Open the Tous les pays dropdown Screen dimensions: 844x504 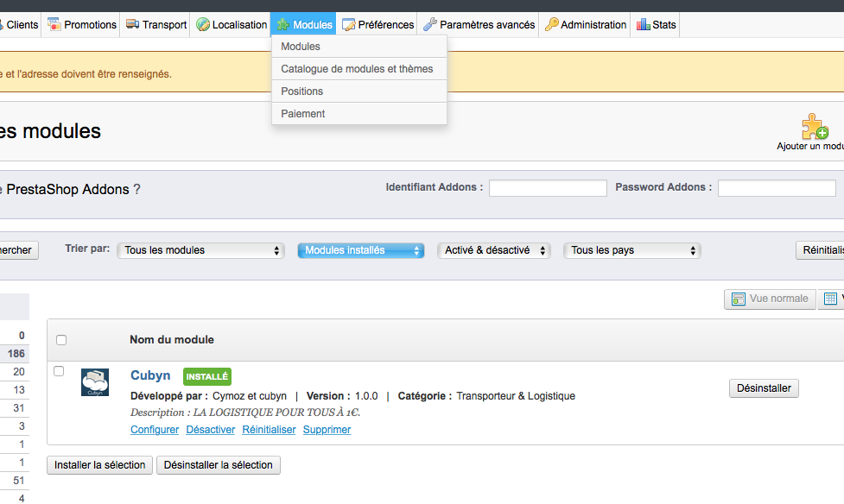(632, 250)
